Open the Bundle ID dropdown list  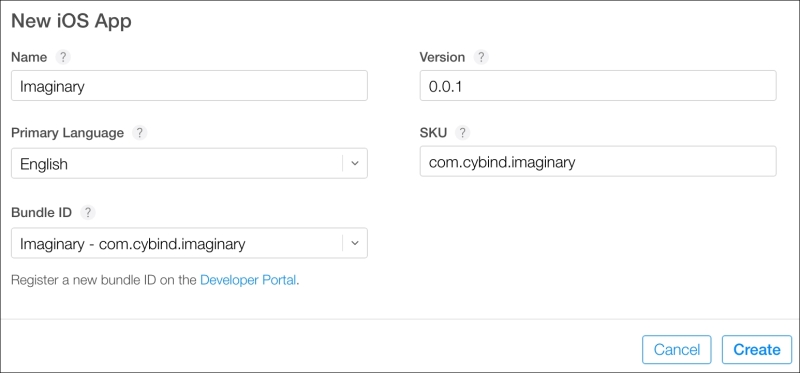(189, 243)
